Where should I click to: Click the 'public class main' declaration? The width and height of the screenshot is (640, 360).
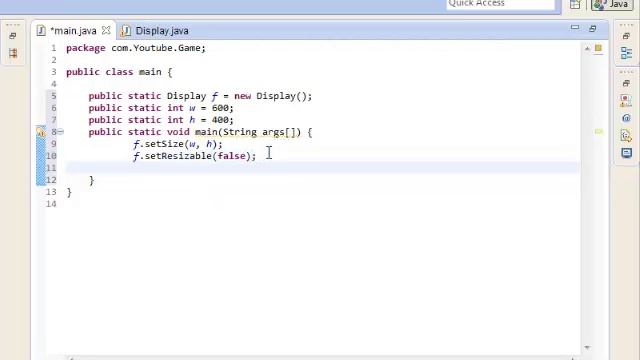119,72
